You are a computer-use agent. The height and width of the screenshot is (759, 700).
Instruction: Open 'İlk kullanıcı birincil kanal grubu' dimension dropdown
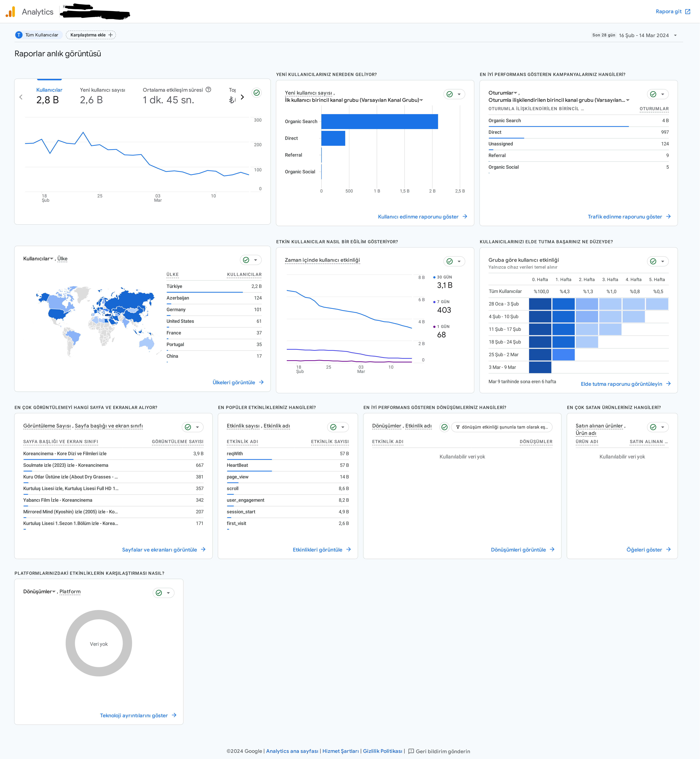click(x=421, y=100)
